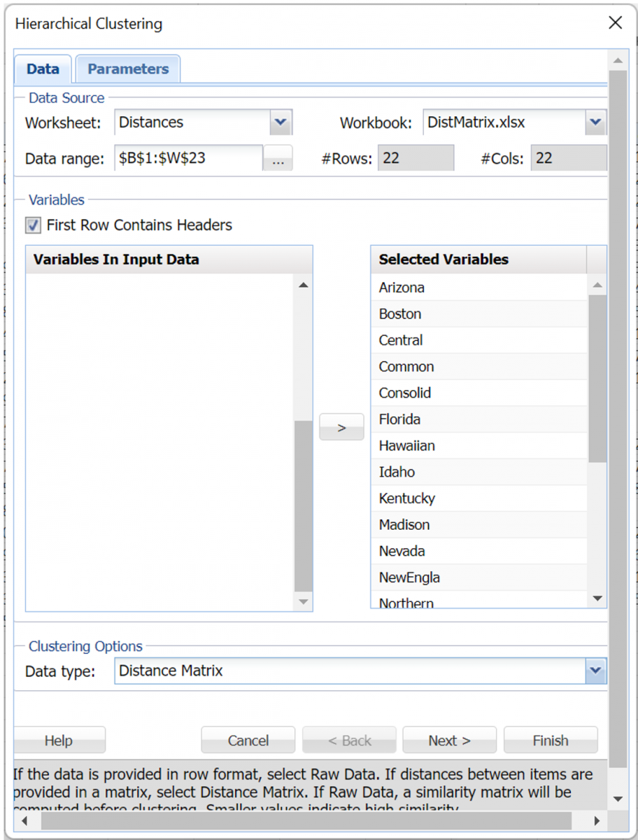Click the Next button

pyautogui.click(x=449, y=740)
